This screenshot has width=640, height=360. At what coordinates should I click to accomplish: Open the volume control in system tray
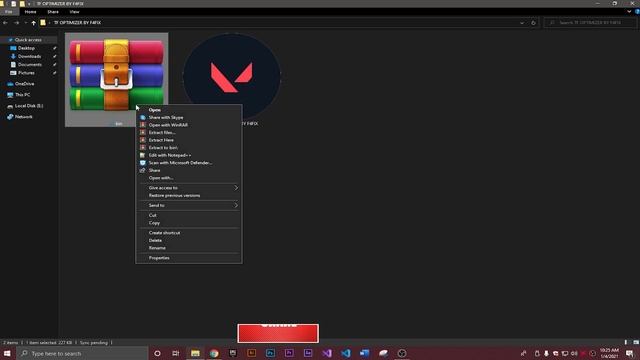pyautogui.click(x=574, y=353)
